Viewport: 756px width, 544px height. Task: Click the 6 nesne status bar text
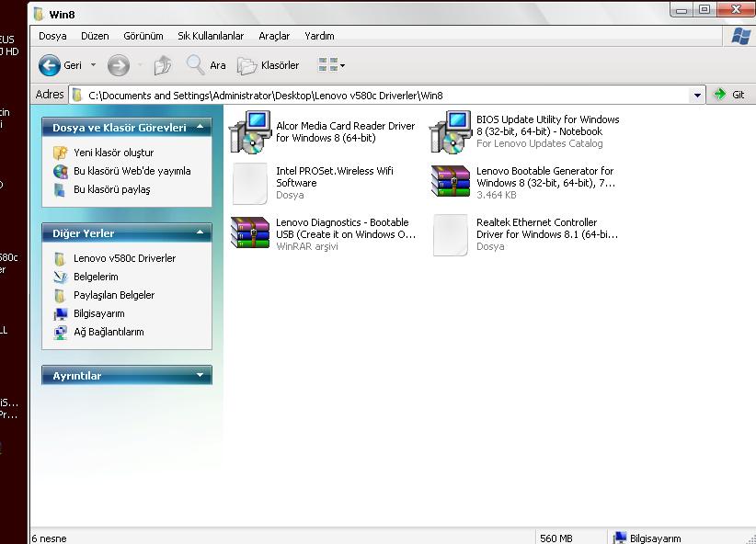tap(49, 538)
